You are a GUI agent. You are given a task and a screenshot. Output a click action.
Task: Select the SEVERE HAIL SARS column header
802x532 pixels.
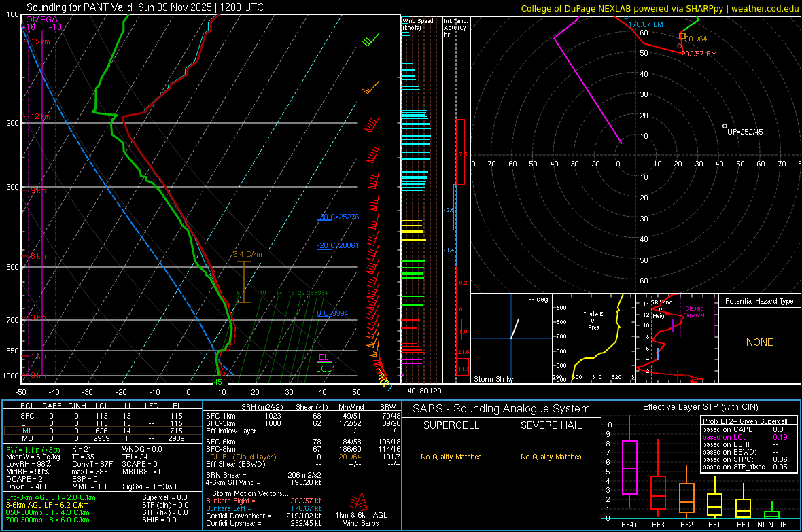click(551, 425)
